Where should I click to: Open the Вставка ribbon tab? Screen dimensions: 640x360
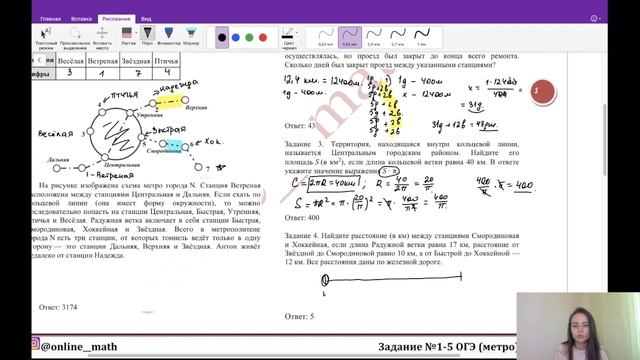81,19
